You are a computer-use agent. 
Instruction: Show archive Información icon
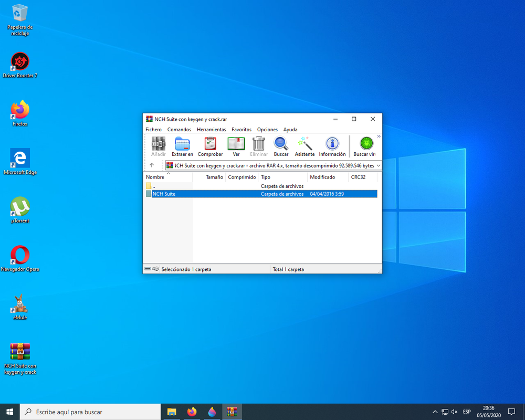[x=332, y=146]
